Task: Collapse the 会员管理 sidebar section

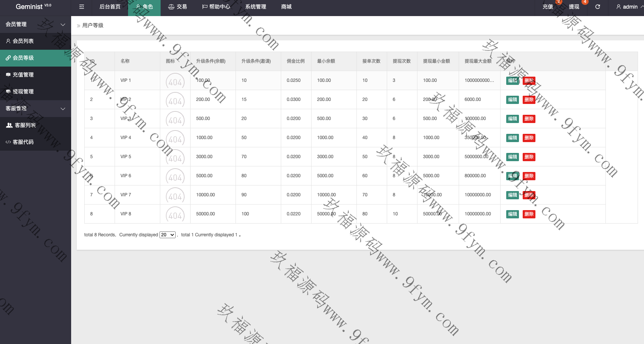Action: (x=36, y=24)
